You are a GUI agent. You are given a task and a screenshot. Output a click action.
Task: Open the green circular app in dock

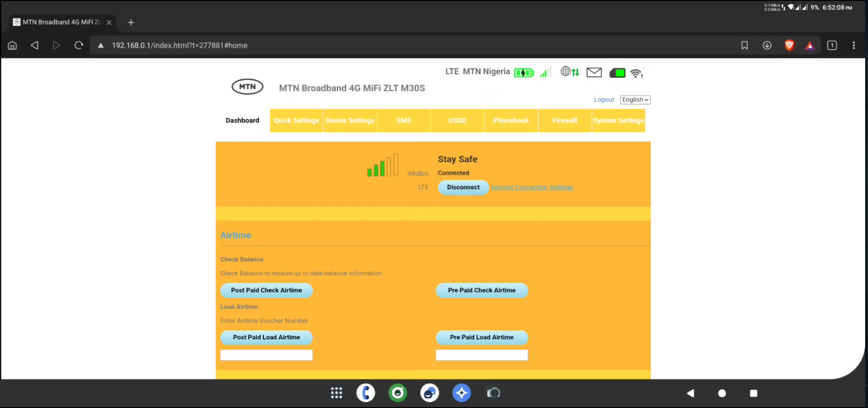tap(398, 393)
